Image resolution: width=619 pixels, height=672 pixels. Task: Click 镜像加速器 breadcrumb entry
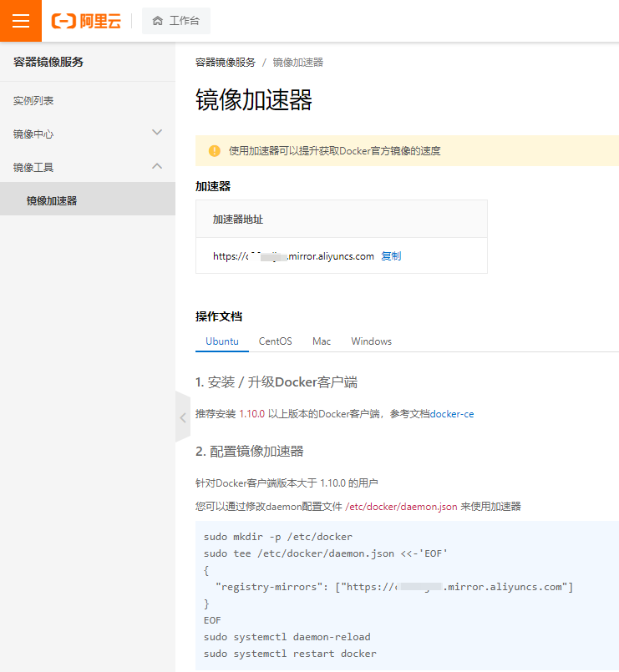click(297, 63)
